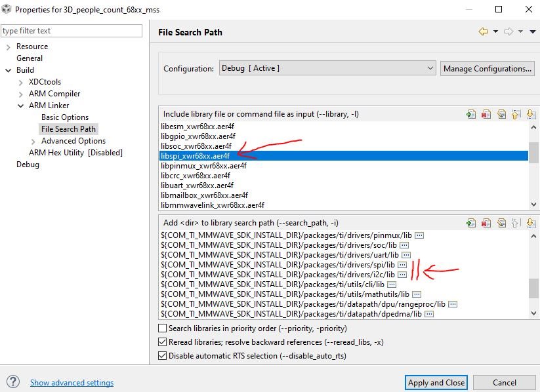
Task: Open help with question mark icon
Action: point(13,382)
